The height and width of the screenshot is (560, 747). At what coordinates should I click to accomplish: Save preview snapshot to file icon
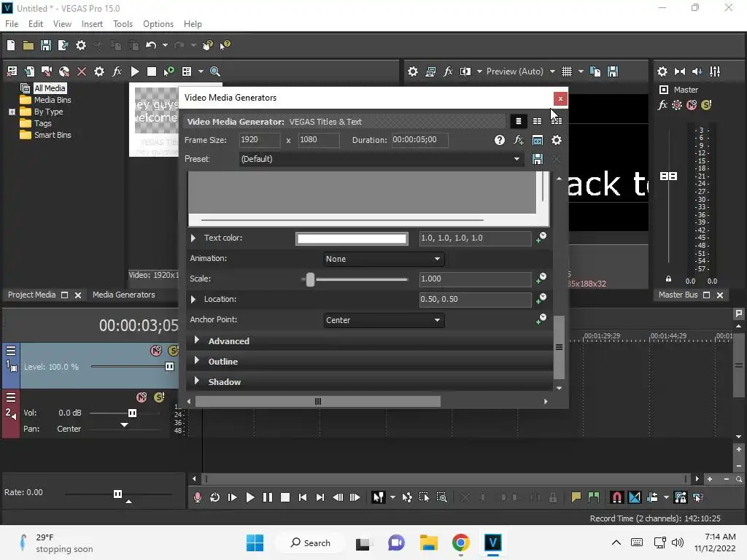pos(613,71)
